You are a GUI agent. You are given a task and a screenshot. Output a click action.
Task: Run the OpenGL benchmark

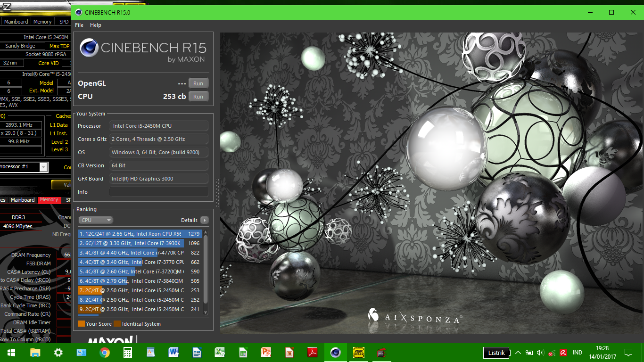pyautogui.click(x=198, y=83)
